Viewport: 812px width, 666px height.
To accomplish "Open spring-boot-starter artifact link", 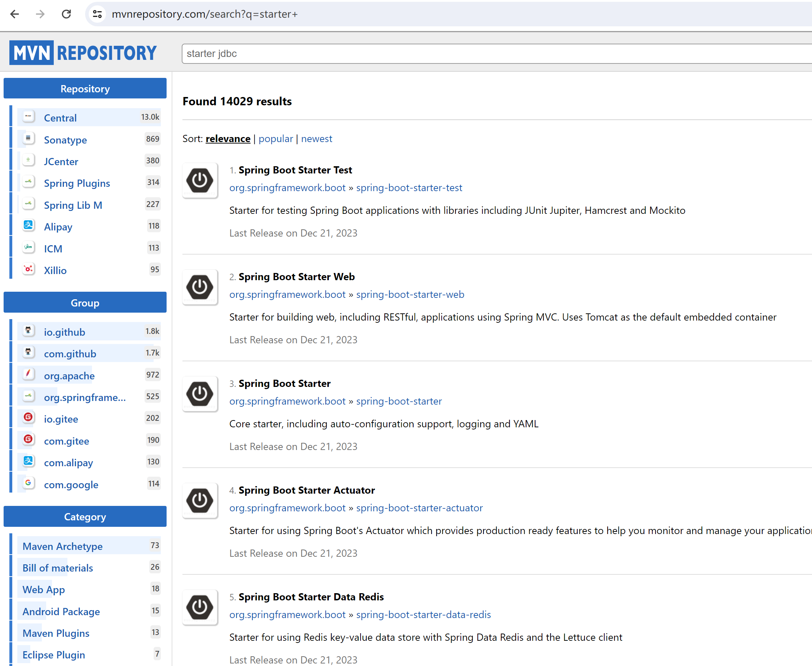I will [x=399, y=401].
